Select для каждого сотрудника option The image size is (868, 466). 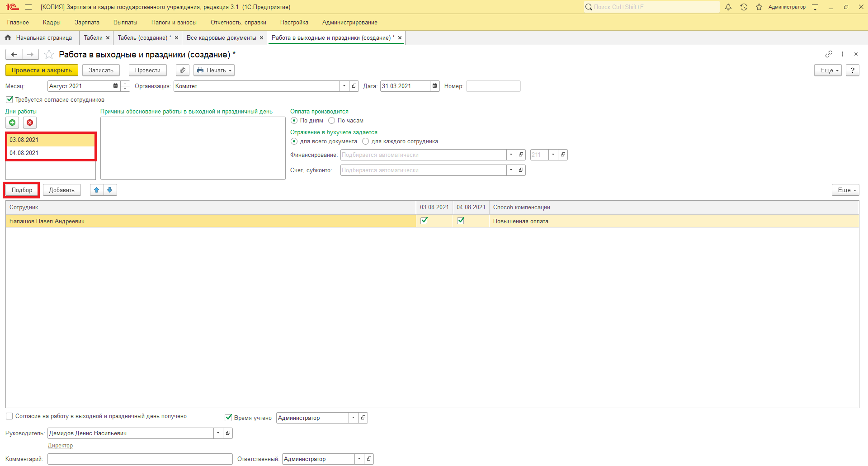point(366,141)
